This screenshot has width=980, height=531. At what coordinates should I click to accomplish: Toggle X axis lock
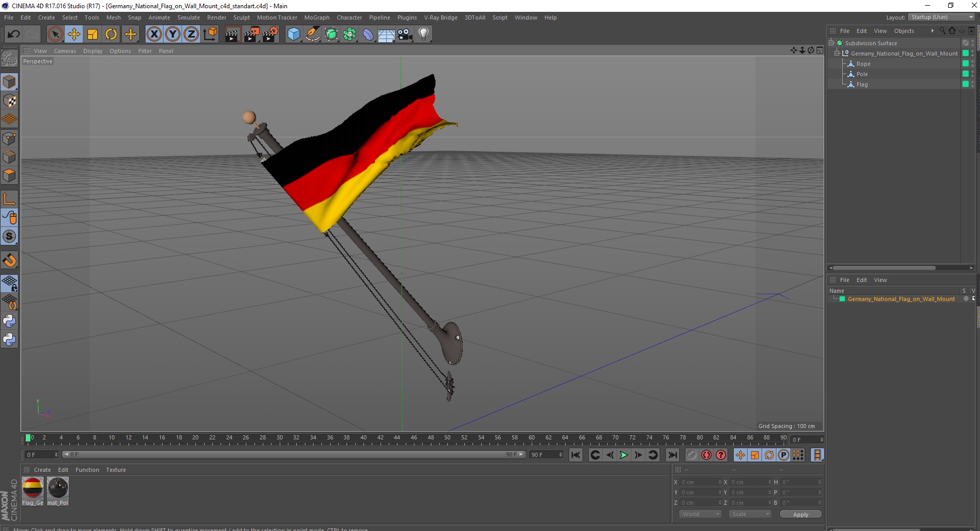click(x=154, y=34)
